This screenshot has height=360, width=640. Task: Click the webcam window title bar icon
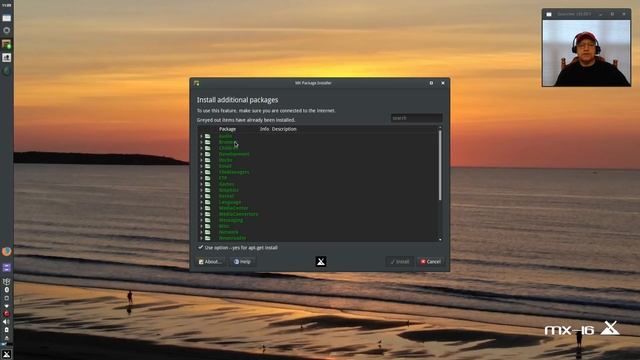pyautogui.click(x=549, y=14)
